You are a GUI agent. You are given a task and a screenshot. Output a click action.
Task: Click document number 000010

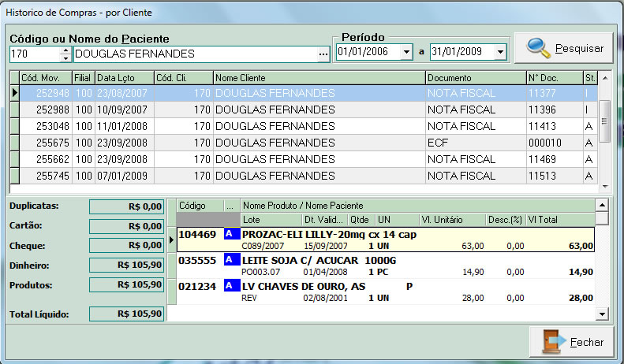[x=555, y=143]
